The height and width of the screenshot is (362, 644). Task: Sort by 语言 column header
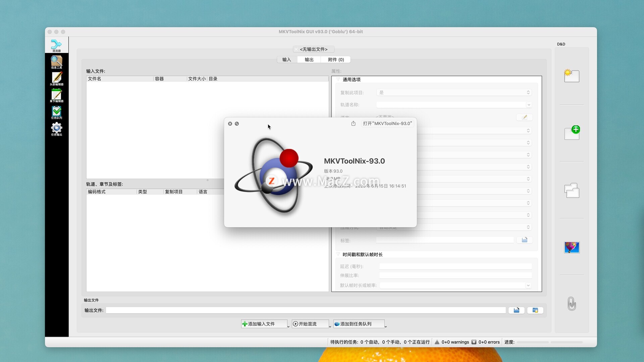point(210,192)
